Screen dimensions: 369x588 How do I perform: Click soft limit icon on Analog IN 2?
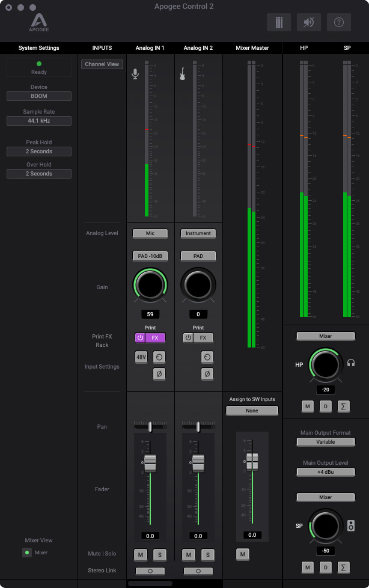[207, 357]
